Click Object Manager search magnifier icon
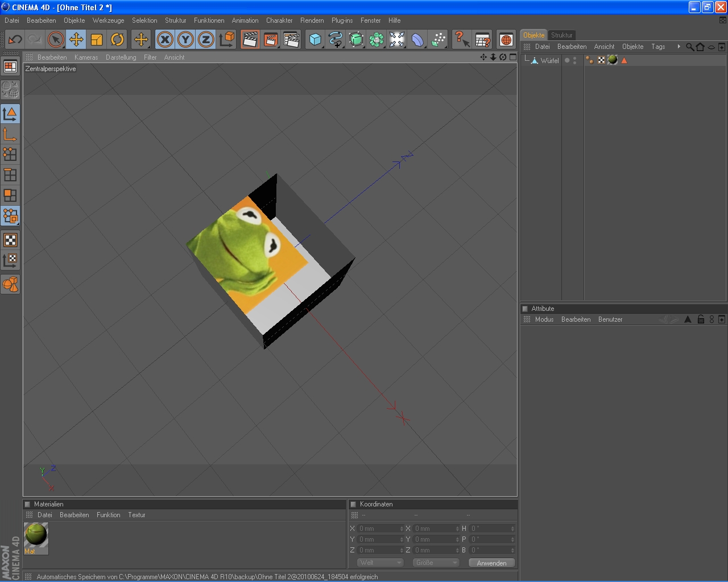This screenshot has width=728, height=582. (x=690, y=47)
